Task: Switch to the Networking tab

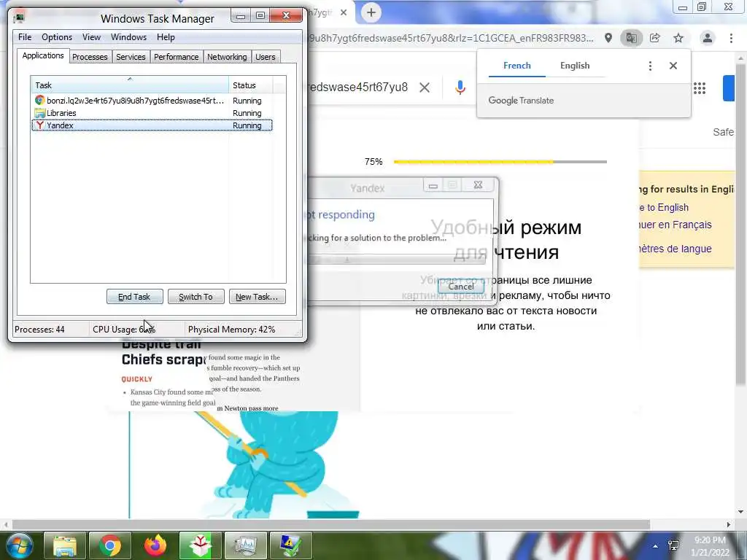Action: click(x=227, y=57)
